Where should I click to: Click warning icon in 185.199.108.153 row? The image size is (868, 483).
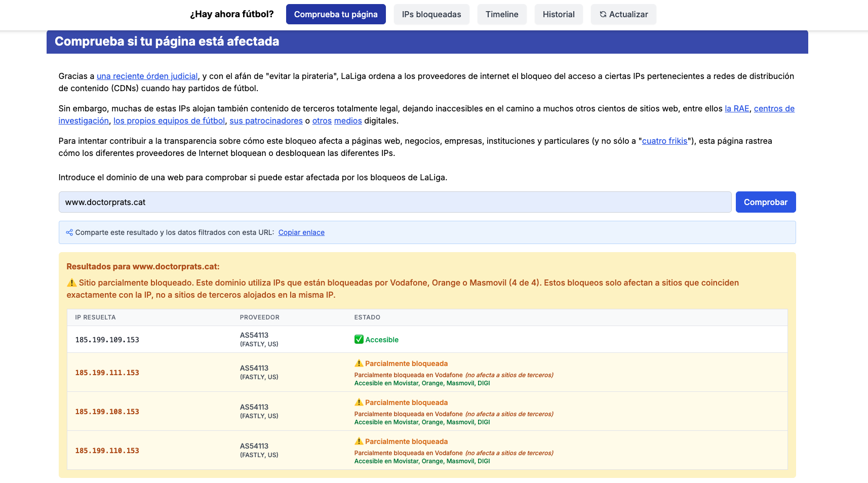[x=359, y=402]
